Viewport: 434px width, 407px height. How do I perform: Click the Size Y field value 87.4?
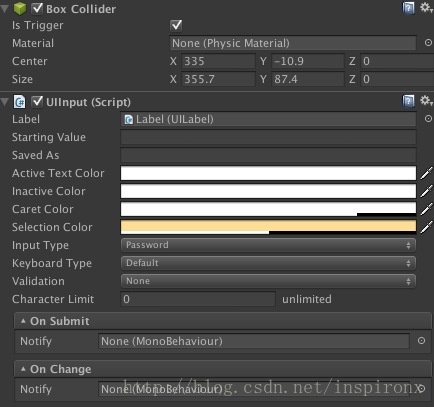[x=308, y=79]
